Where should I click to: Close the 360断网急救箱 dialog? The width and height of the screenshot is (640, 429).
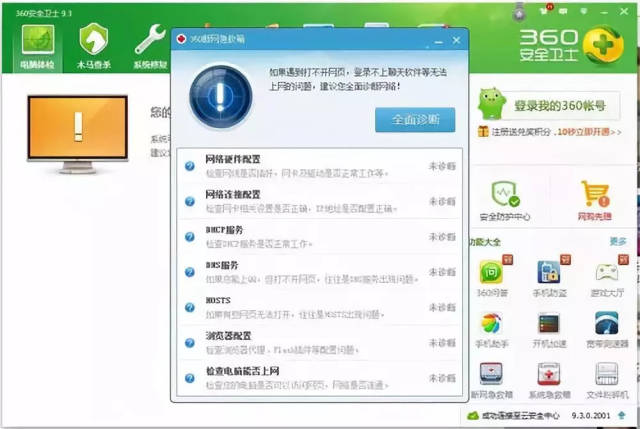[456, 40]
